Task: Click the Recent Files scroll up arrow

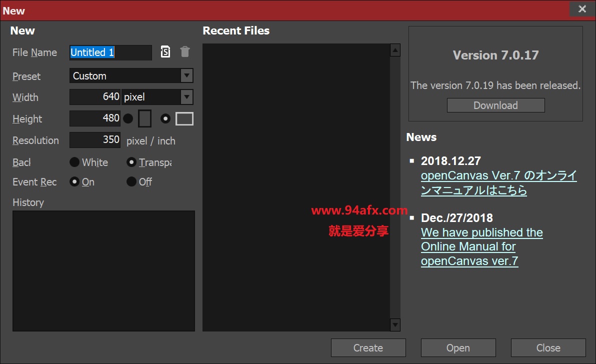Action: pos(395,50)
